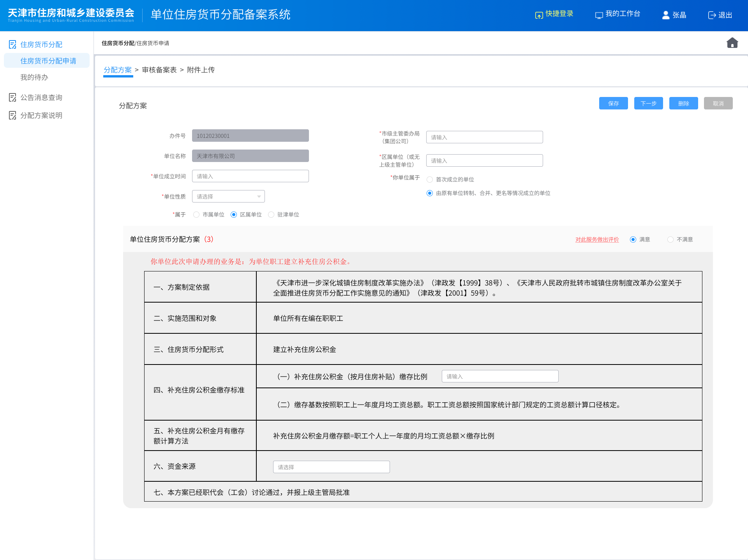Image resolution: width=748 pixels, height=560 pixels.
Task: Click 天津市住房和城乡建设委员会 logo text
Action: [x=71, y=13]
